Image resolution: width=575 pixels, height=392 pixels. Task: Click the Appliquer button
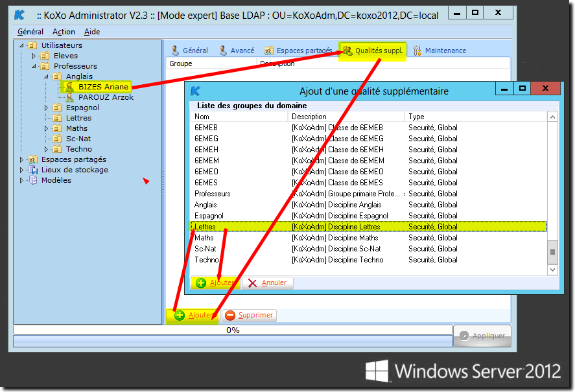coord(482,336)
